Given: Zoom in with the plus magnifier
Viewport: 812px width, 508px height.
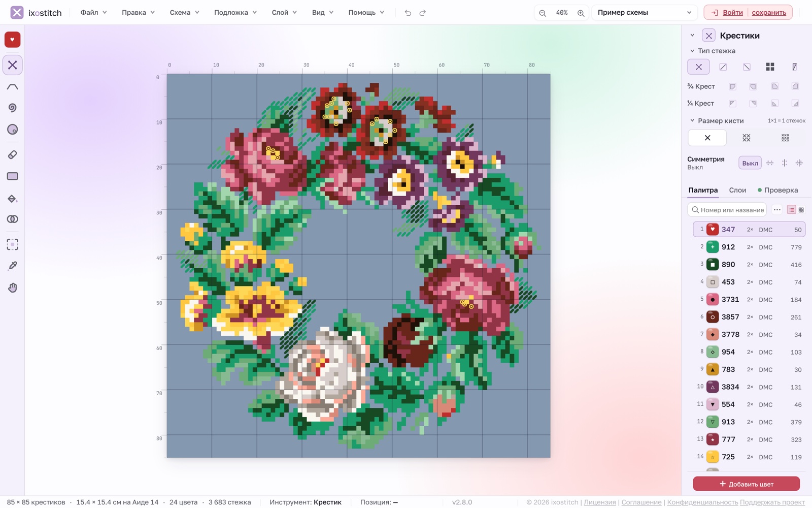Looking at the screenshot, I should pos(581,13).
